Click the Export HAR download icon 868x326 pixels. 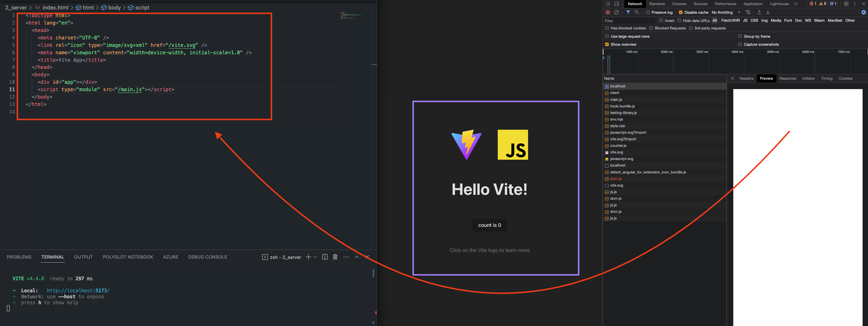[768, 13]
